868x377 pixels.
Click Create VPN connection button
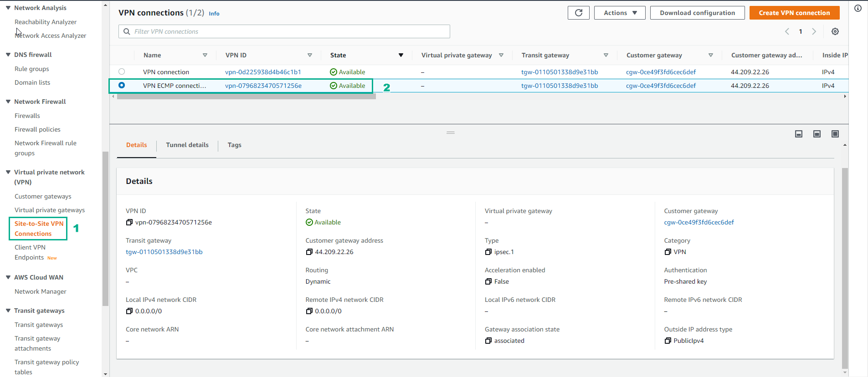(x=794, y=13)
